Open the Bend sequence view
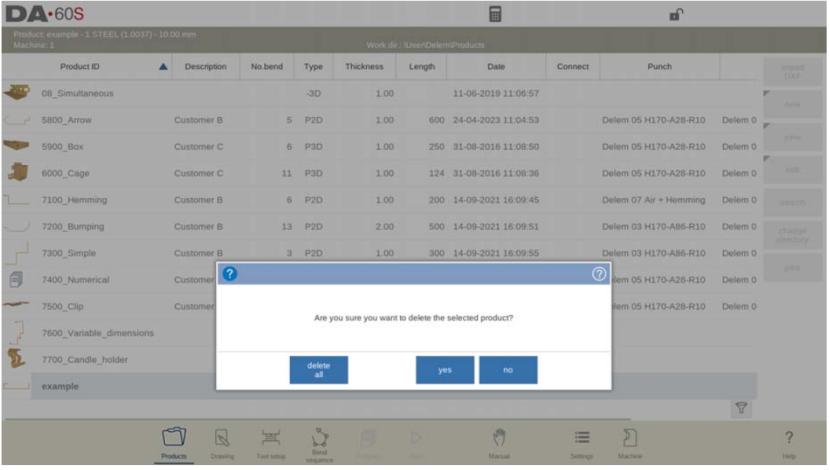 (x=320, y=442)
